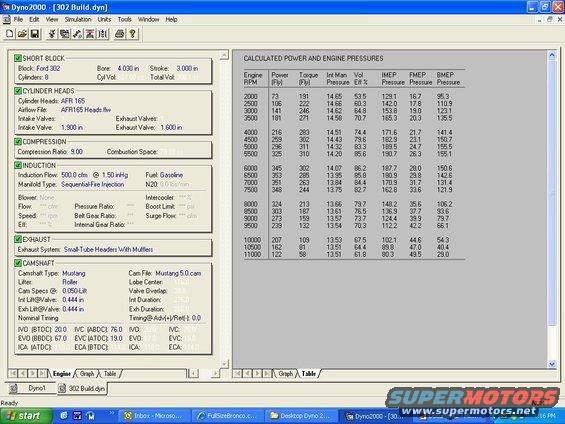Go to next sheet in engine pane
Image resolution: width=565 pixels, height=424 pixels.
[x=32, y=374]
